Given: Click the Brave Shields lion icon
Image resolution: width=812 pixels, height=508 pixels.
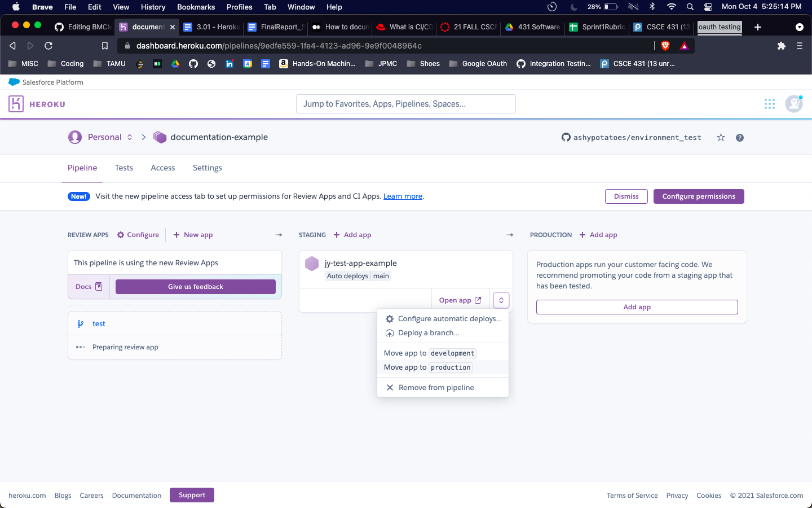Looking at the screenshot, I should point(665,46).
